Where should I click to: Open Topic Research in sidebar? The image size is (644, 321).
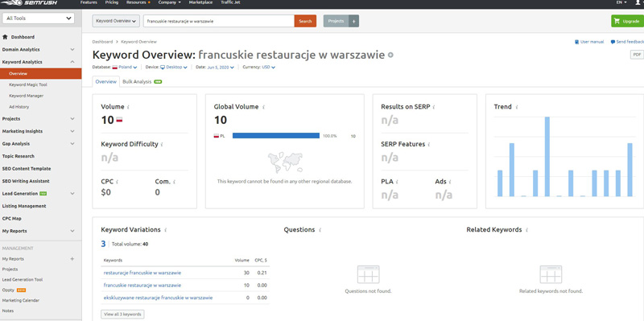18,156
